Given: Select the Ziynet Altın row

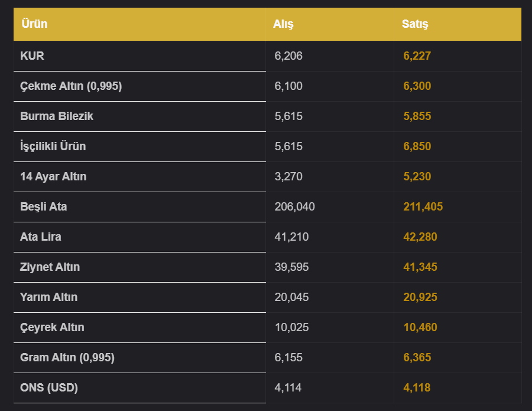Looking at the screenshot, I should coord(267,267).
